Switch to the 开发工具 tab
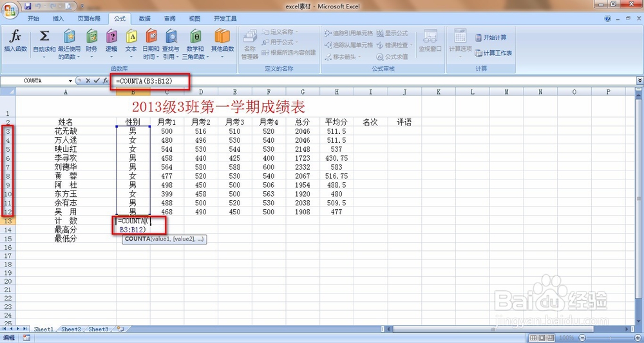Viewport: 644px width, 343px height. pos(225,19)
